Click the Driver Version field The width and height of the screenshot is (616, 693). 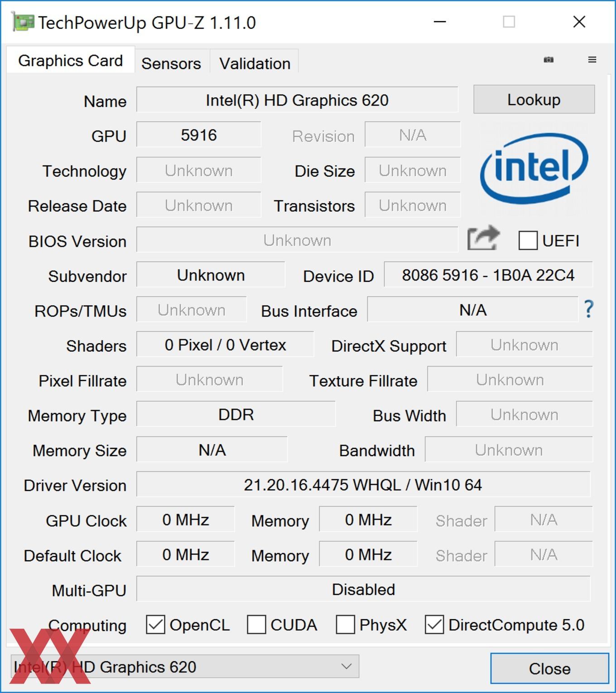tap(363, 485)
